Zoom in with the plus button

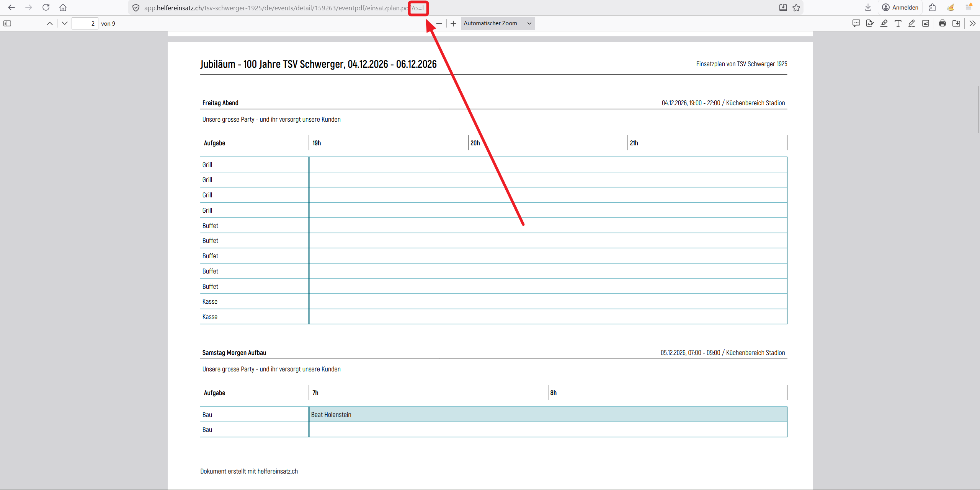453,23
